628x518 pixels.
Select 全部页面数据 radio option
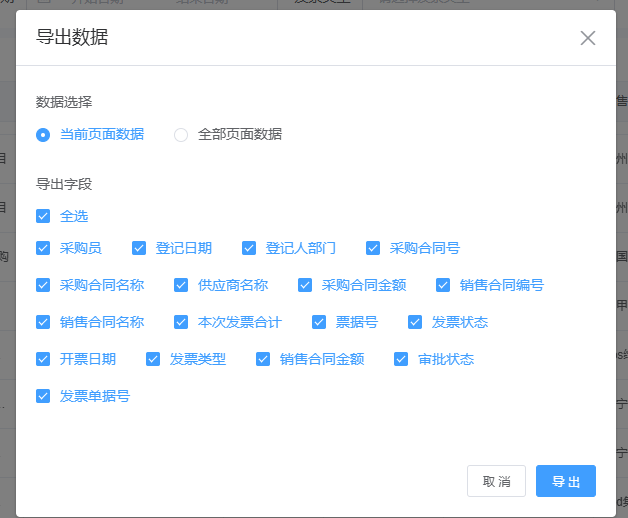click(181, 135)
